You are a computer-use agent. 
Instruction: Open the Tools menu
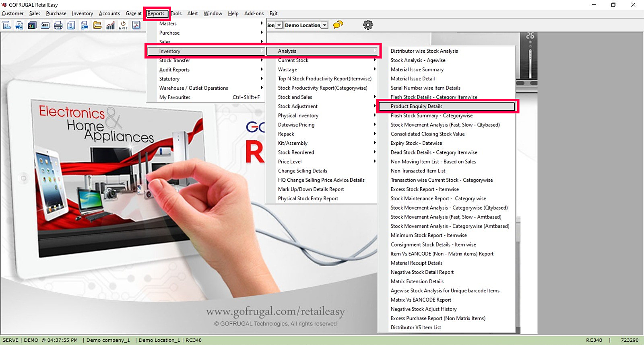pos(176,14)
